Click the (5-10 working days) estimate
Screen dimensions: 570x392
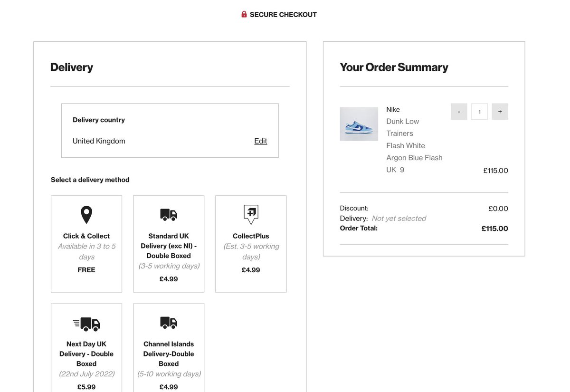pos(169,374)
